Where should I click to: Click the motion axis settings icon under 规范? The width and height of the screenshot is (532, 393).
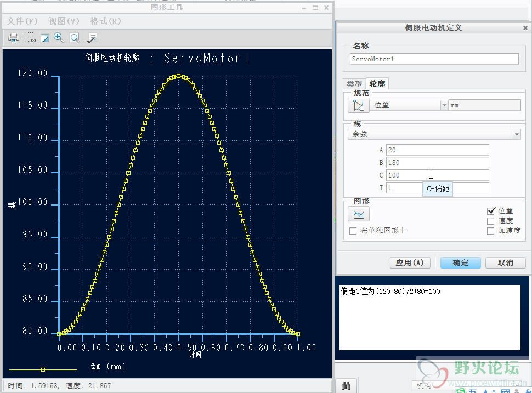pos(359,105)
